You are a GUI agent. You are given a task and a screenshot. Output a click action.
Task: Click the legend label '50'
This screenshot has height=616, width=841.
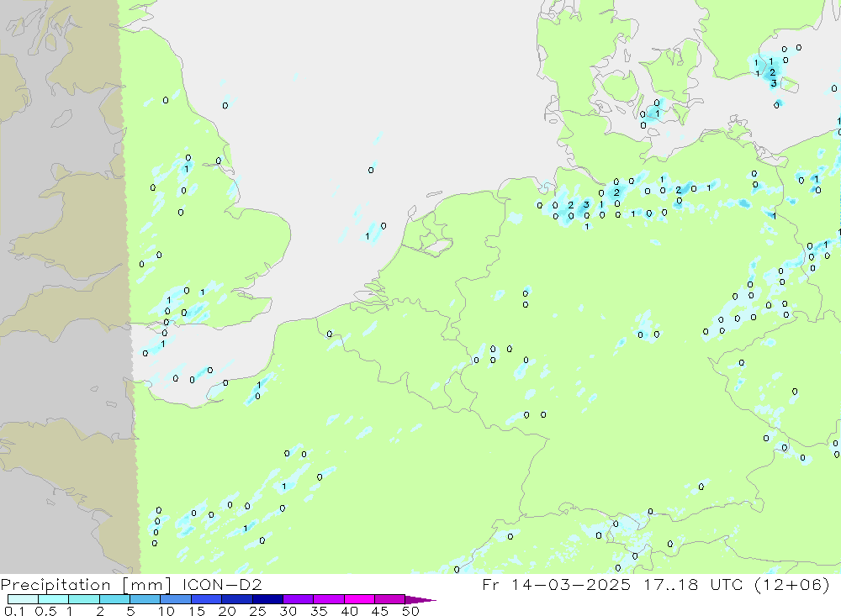411,611
